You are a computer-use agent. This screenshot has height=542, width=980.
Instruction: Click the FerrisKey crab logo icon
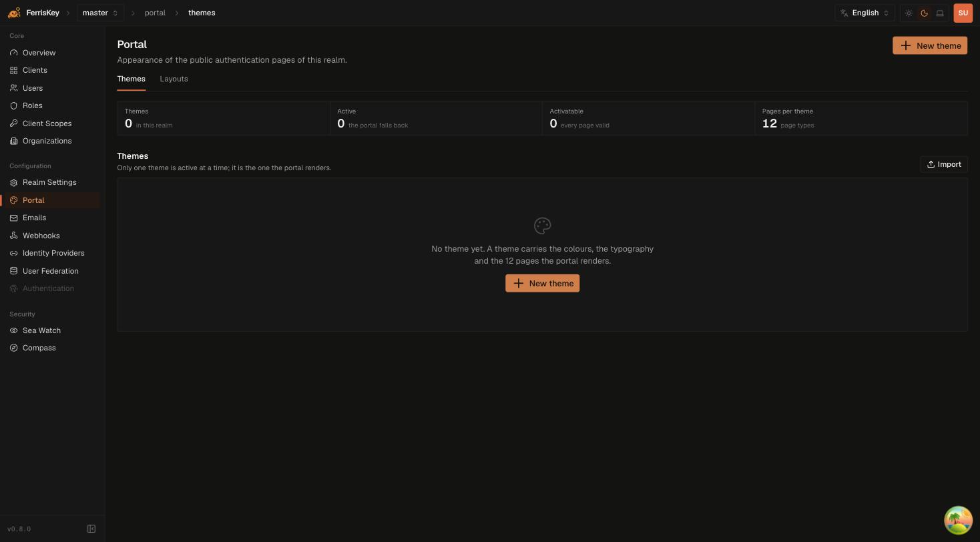[x=14, y=13]
